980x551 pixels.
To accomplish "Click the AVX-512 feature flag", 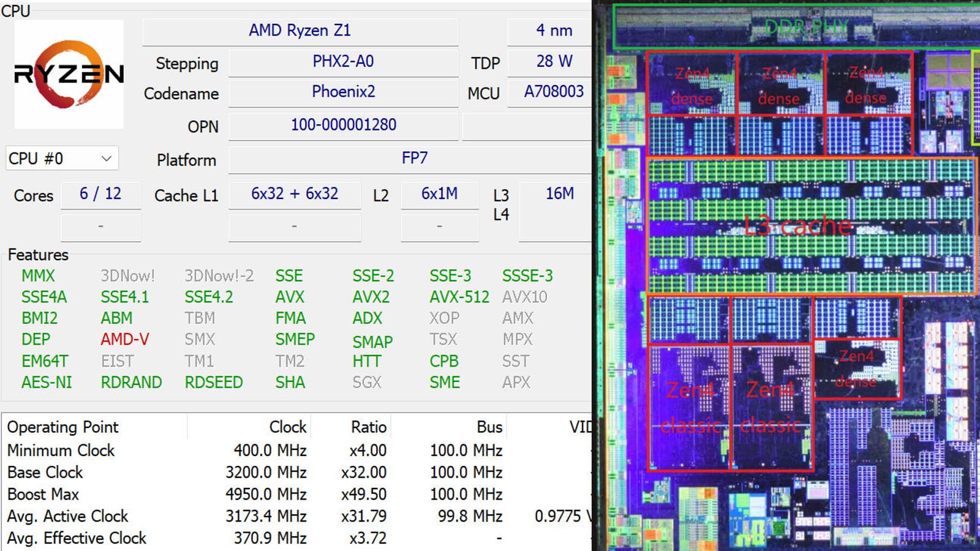I will click(x=459, y=298).
